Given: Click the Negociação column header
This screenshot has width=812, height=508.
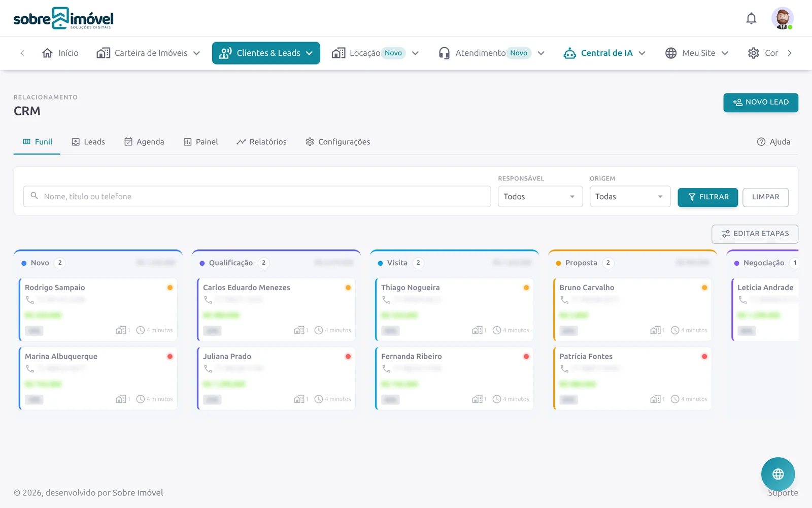Looking at the screenshot, I should 763,263.
